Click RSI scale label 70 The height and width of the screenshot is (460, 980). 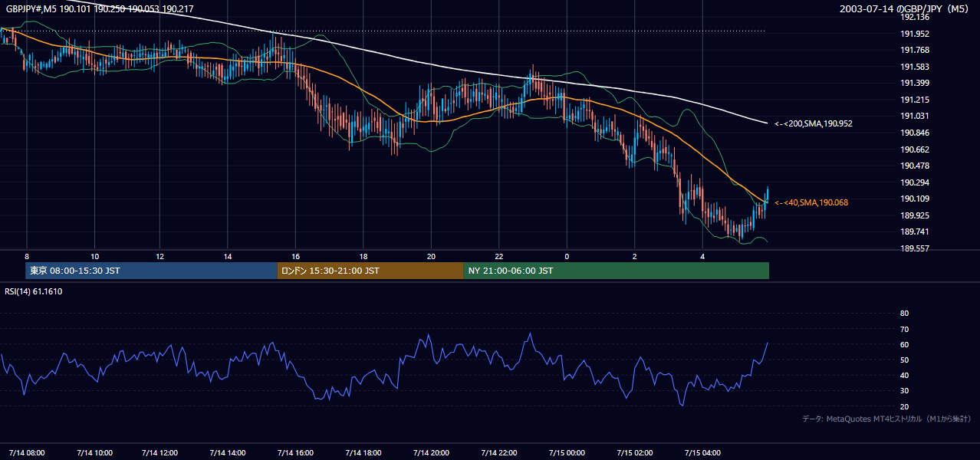(904, 329)
